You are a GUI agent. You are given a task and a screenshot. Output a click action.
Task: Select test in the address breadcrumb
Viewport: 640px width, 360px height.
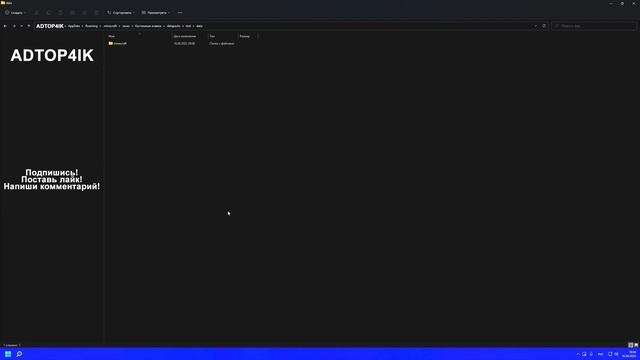[x=188, y=26]
